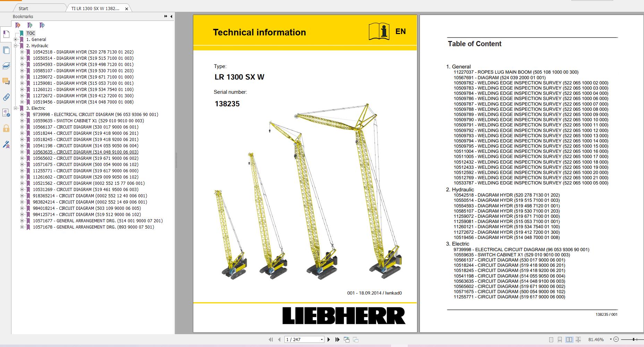
Task: Expand the 1. General bookmark
Action: point(15,39)
